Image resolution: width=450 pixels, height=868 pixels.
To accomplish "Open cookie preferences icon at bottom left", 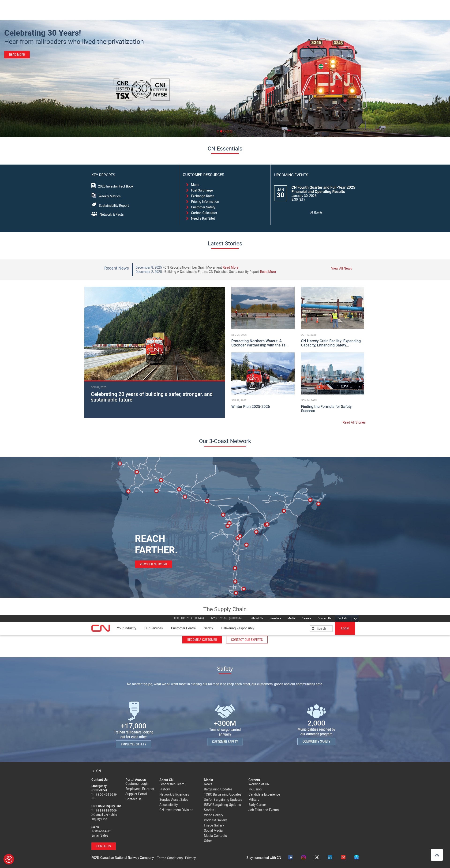I will 9,859.
